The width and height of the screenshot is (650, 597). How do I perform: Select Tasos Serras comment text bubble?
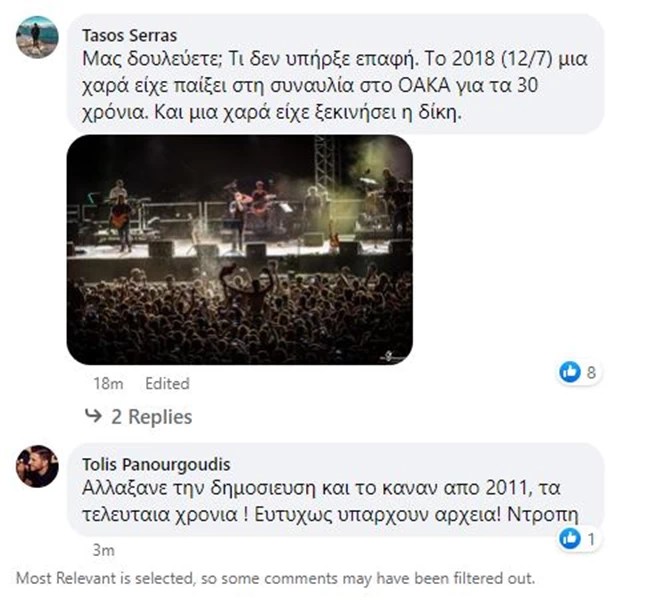336,73
